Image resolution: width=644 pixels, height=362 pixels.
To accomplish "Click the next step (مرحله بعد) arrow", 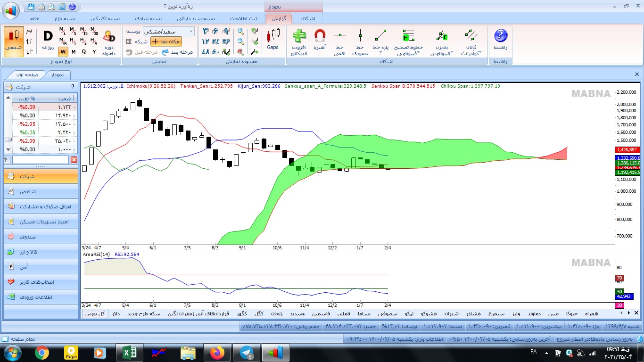I will point(177,52).
